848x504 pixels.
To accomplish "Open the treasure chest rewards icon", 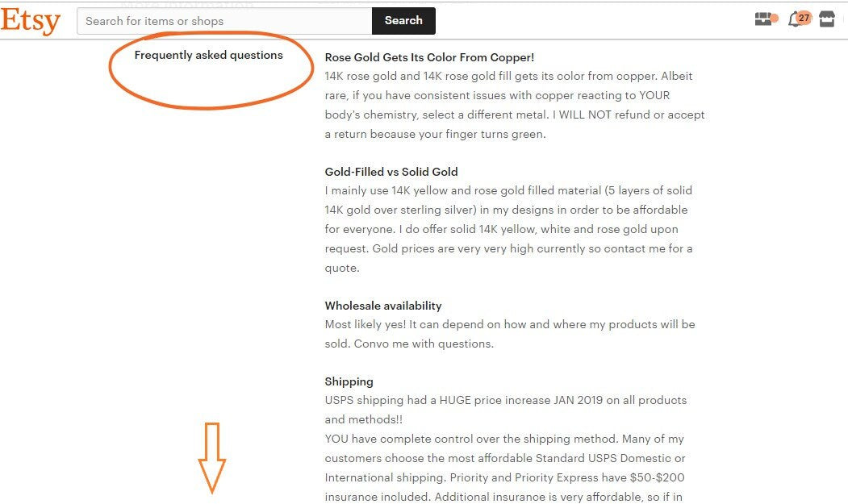I will click(x=763, y=19).
